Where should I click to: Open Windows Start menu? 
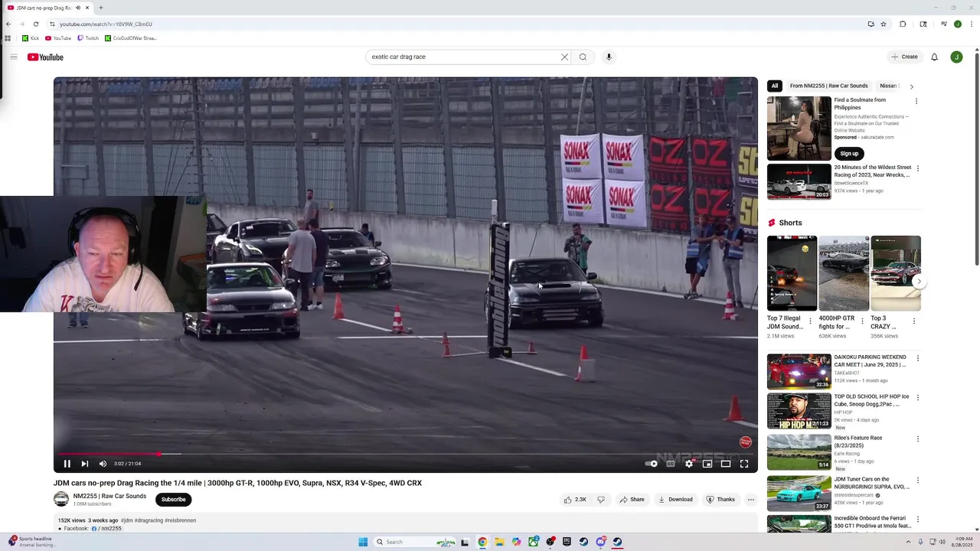363,542
